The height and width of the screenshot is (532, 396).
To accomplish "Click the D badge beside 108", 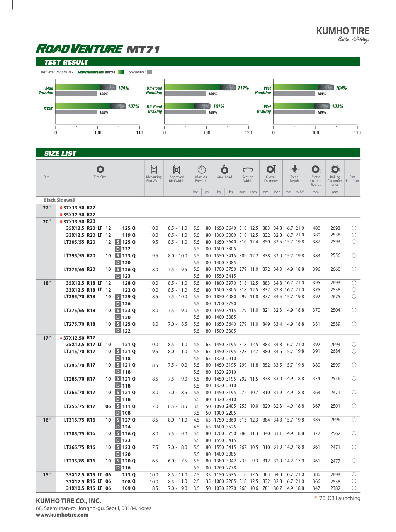I will [x=118, y=413].
